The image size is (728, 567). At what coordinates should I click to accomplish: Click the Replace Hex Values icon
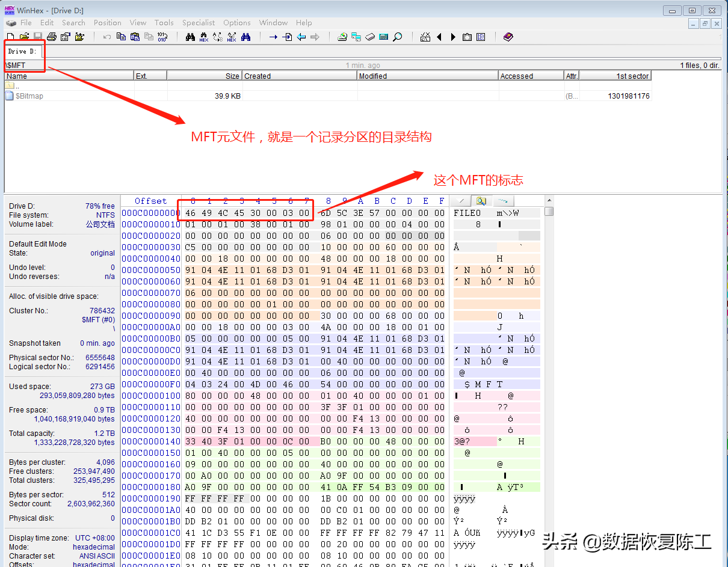click(232, 37)
